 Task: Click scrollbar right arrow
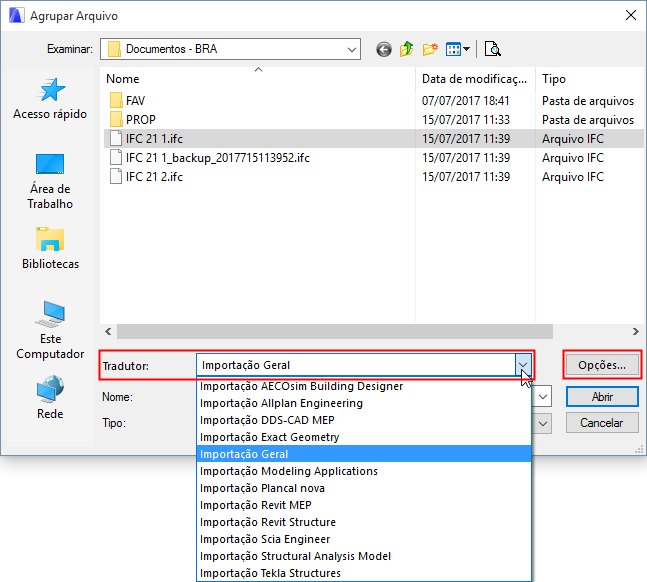(x=635, y=331)
